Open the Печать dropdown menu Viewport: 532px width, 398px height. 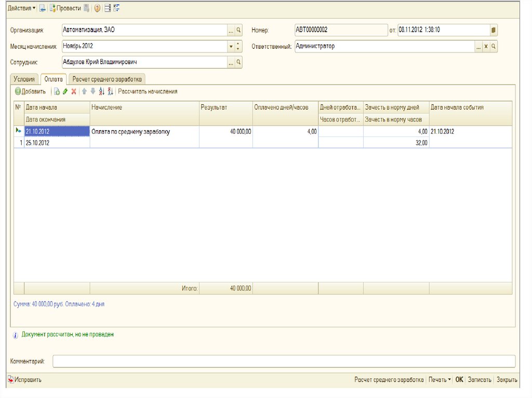coord(440,380)
